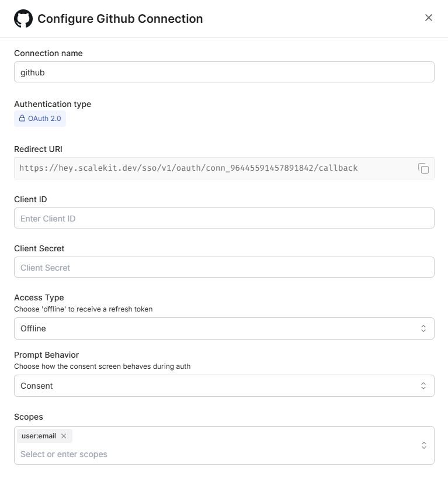The image size is (448, 481).
Task: Click the Prompt Behavior label
Action: pyautogui.click(x=46, y=355)
